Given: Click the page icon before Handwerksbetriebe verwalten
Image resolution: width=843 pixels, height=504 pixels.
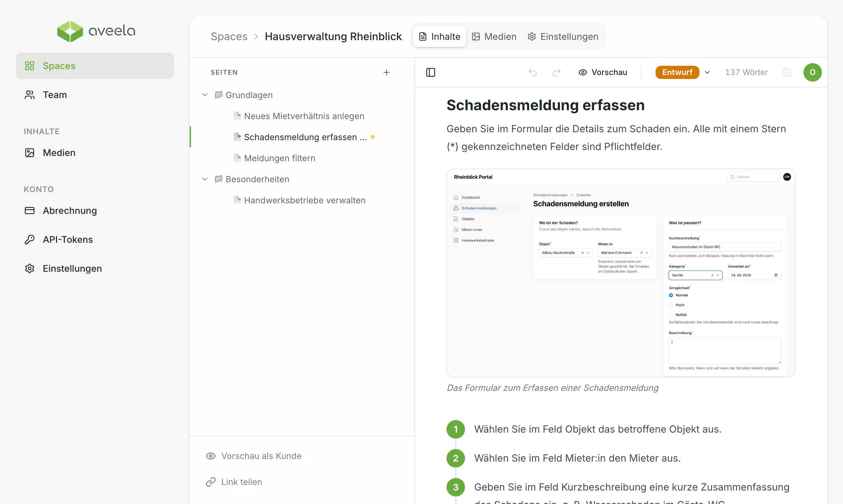Looking at the screenshot, I should click(x=237, y=200).
